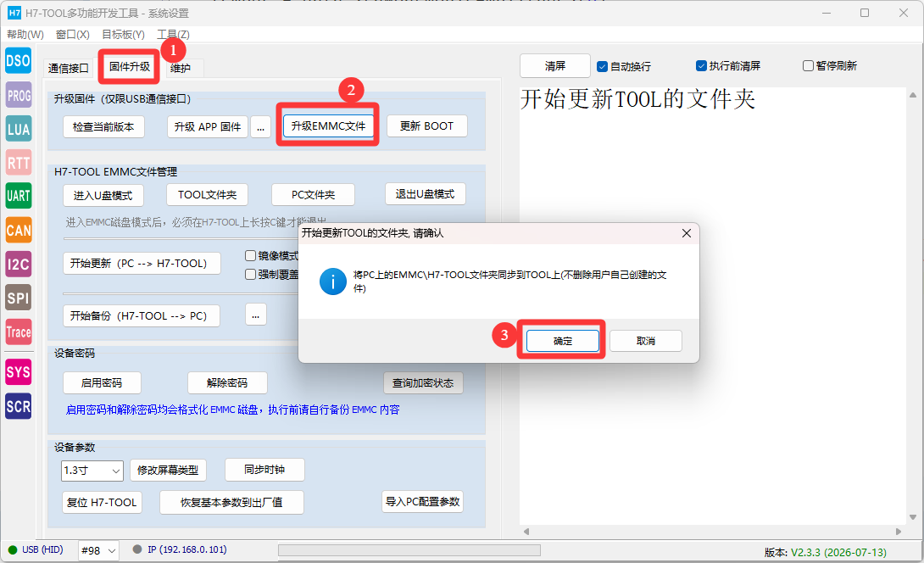The height and width of the screenshot is (563, 924).
Task: Select the Trace sidebar icon
Action: 19,332
